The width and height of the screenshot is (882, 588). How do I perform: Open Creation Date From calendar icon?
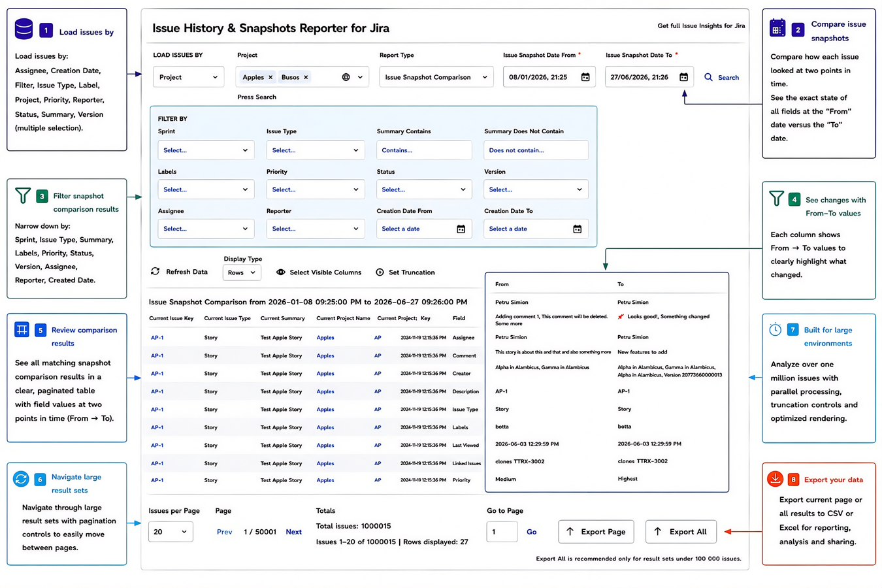pyautogui.click(x=461, y=229)
